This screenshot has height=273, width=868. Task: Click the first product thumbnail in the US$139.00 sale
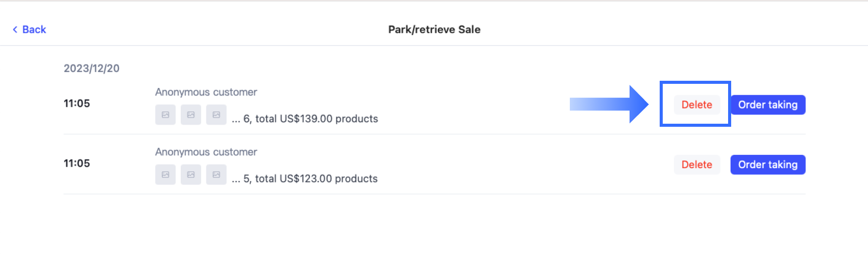pyautogui.click(x=165, y=115)
